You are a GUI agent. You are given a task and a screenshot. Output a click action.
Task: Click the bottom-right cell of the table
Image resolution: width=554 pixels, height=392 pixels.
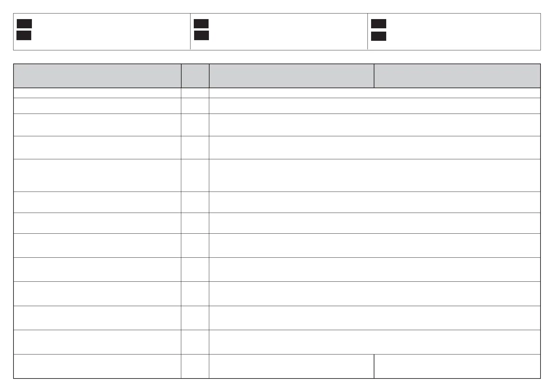tap(457, 366)
